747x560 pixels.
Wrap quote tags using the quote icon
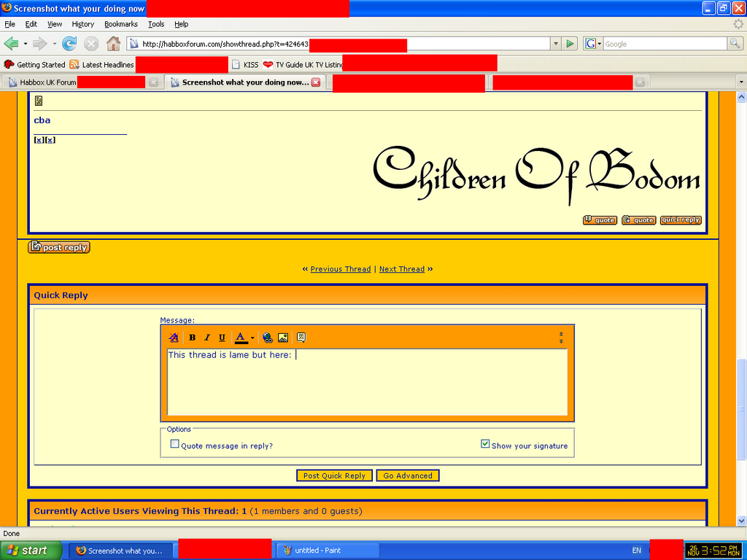pyautogui.click(x=301, y=338)
